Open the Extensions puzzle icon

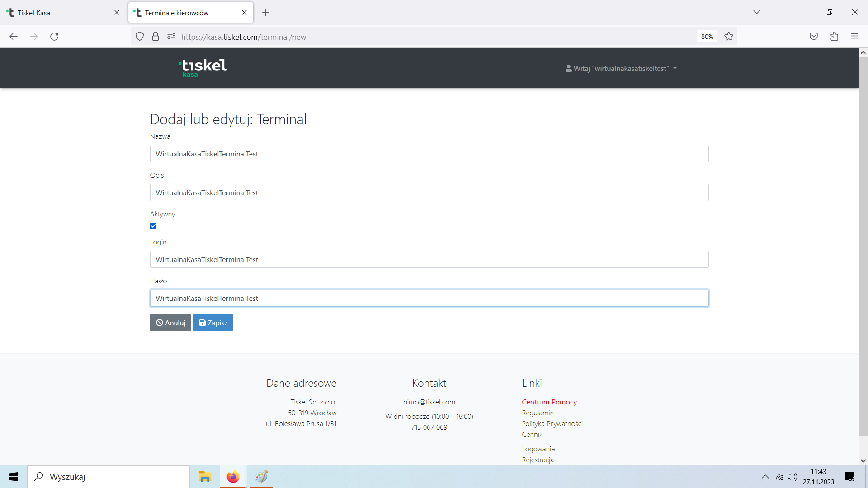tap(835, 37)
